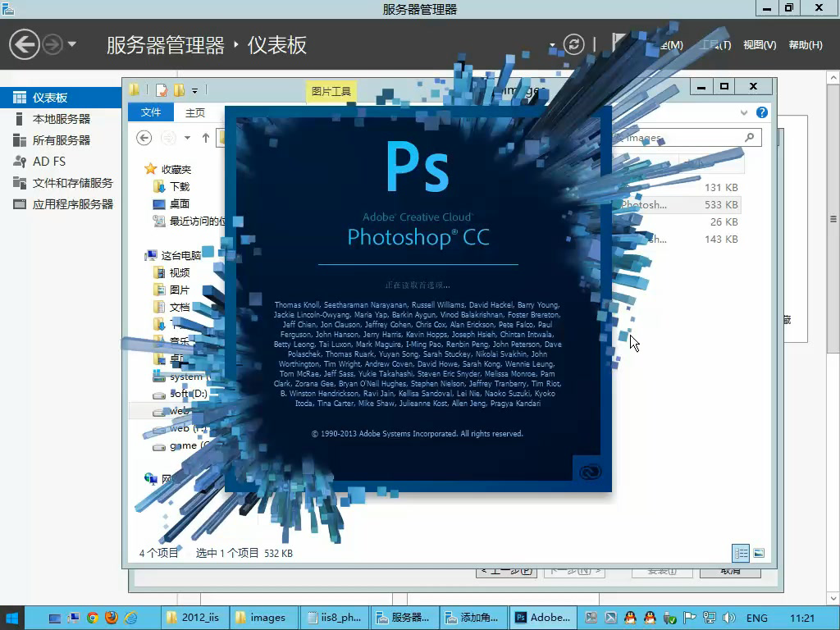Open the action center flag tray icon
The image size is (840, 630).
[689, 619]
